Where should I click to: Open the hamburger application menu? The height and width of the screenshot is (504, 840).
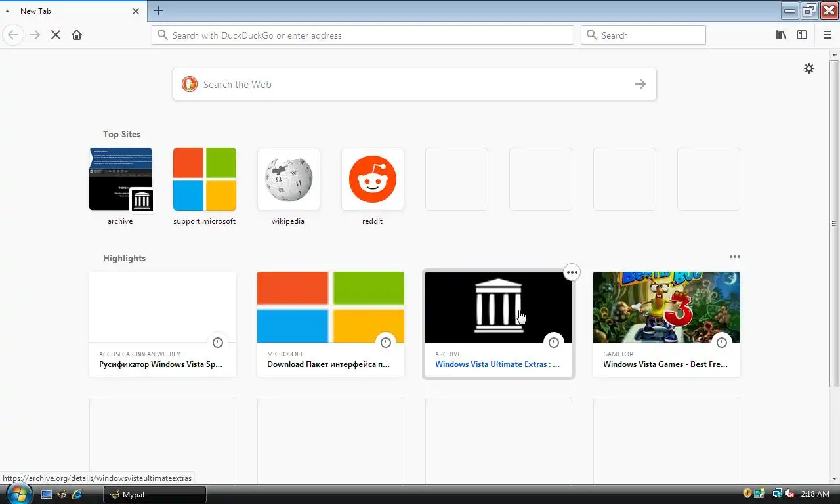coord(827,35)
